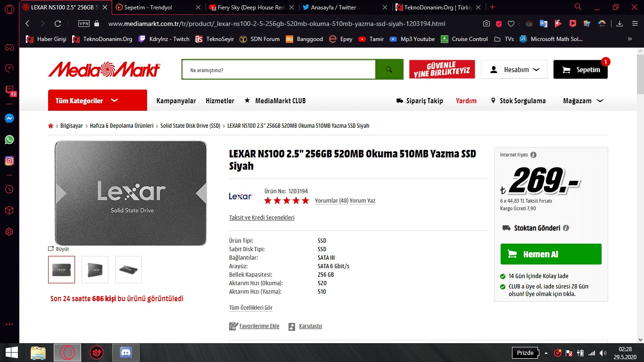
Task: Select the second angled product thumbnail
Action: point(95,270)
